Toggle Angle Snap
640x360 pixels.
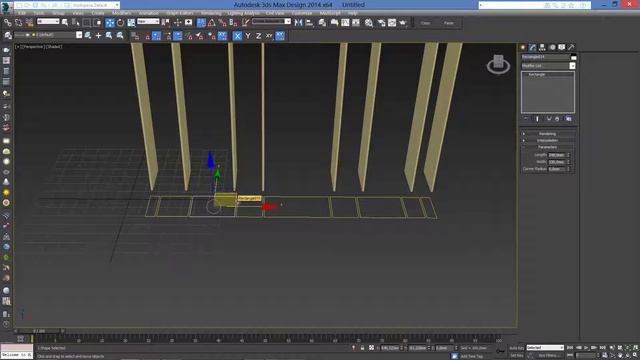click(x=211, y=23)
